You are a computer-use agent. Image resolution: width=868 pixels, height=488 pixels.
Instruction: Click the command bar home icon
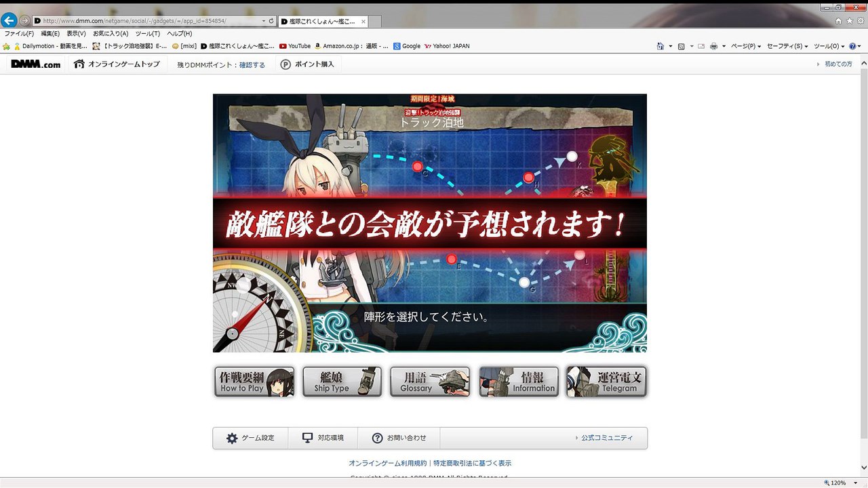click(x=660, y=46)
